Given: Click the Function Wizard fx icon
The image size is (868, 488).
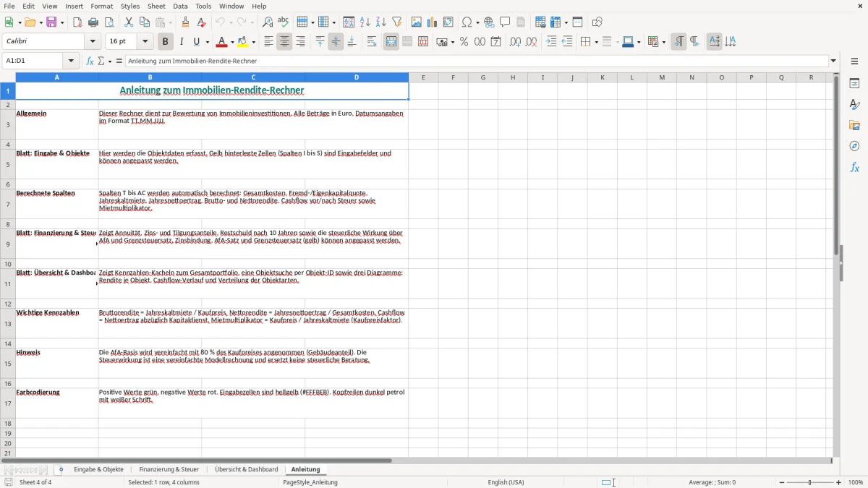Looking at the screenshot, I should click(x=90, y=61).
